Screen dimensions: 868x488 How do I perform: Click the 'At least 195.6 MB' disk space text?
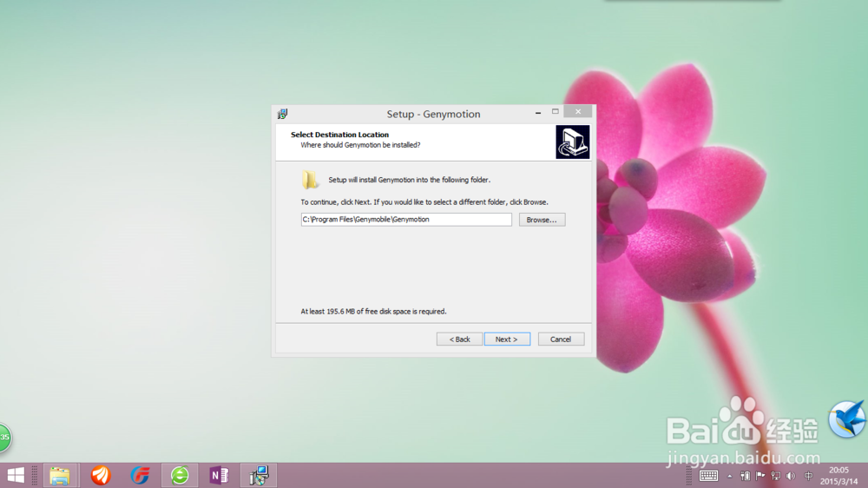coord(373,312)
